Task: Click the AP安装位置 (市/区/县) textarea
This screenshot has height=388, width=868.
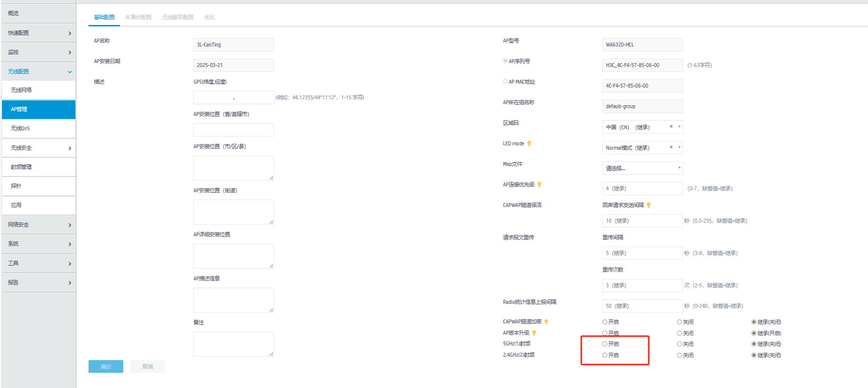Action: click(233, 168)
